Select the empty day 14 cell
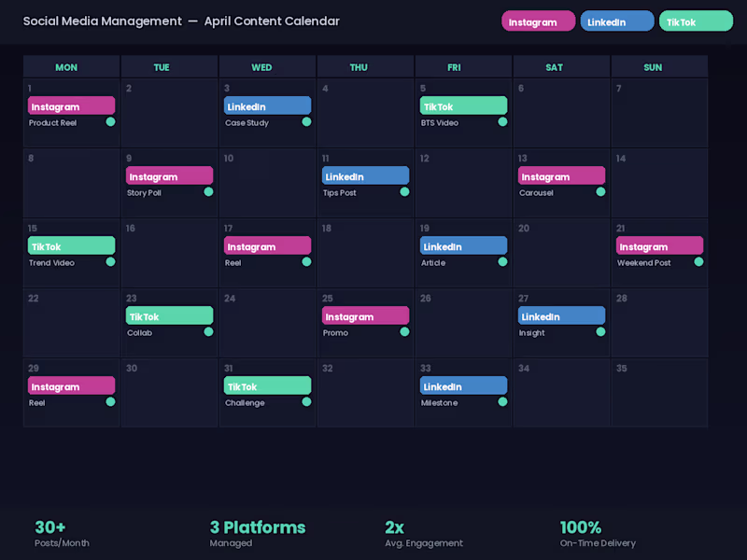747x560 pixels. (x=659, y=183)
